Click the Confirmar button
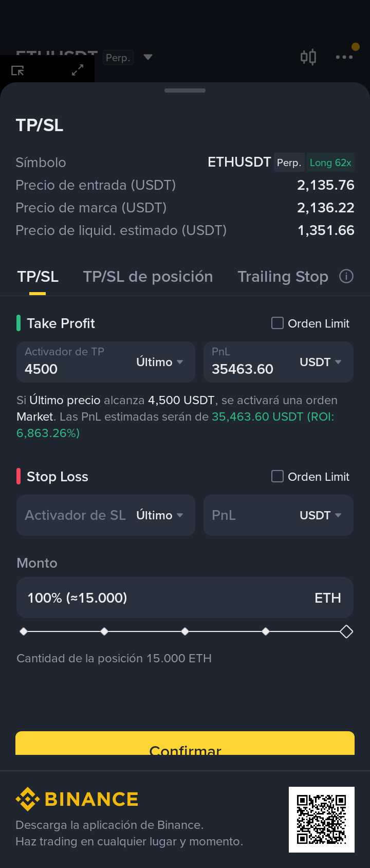The image size is (370, 868). (x=185, y=743)
